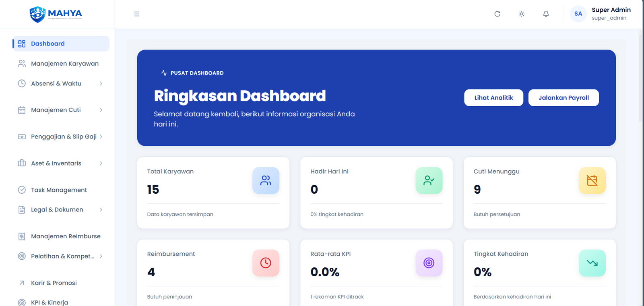644x306 pixels.
Task: Click the Reimbursement value 4
Action: coord(151,272)
